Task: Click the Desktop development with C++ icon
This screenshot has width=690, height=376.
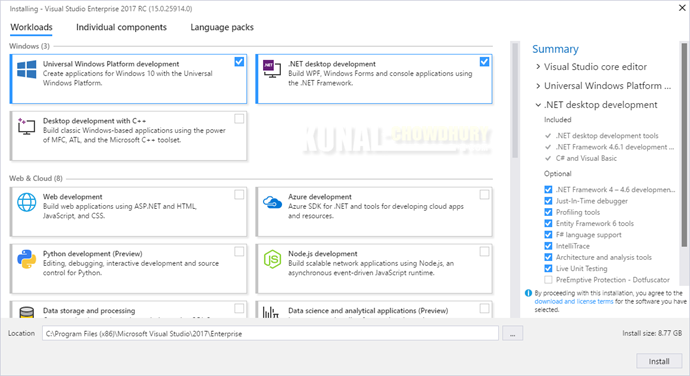Action: (26, 126)
